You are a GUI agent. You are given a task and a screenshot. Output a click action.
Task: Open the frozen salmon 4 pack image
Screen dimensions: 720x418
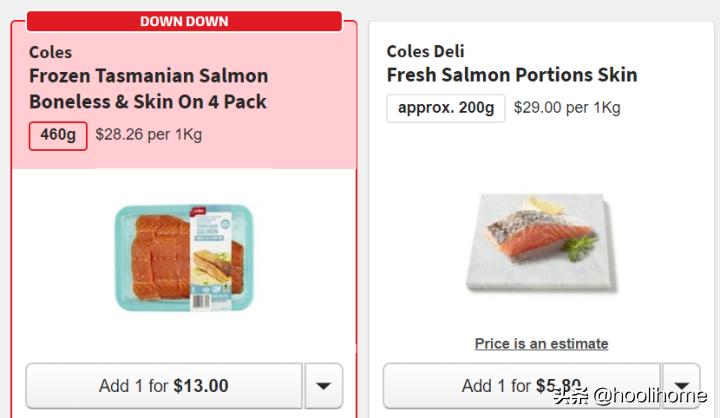[x=184, y=256]
